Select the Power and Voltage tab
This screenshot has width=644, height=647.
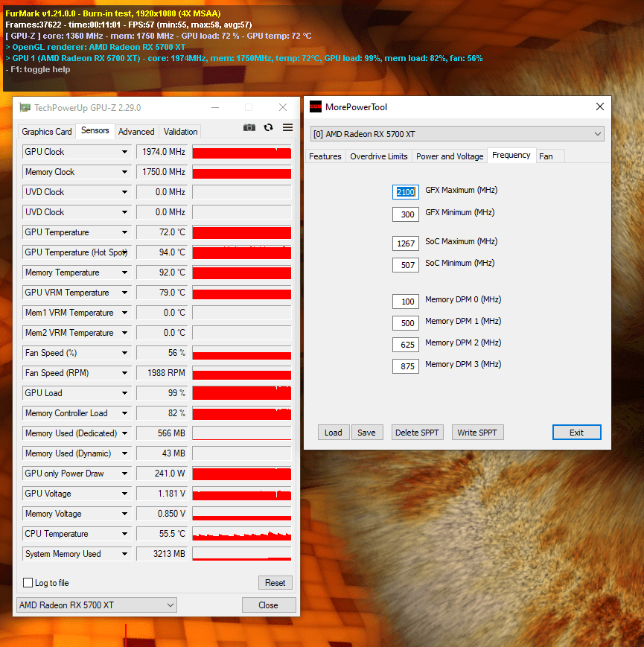point(450,156)
